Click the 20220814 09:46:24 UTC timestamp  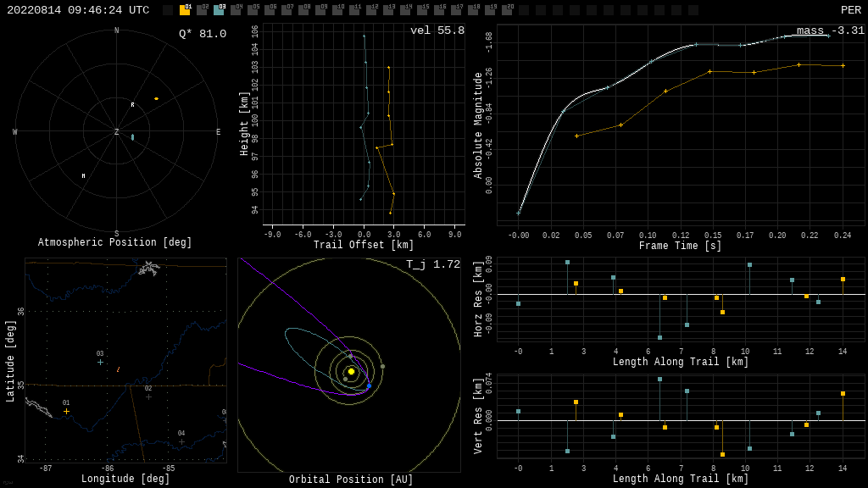tap(78, 10)
